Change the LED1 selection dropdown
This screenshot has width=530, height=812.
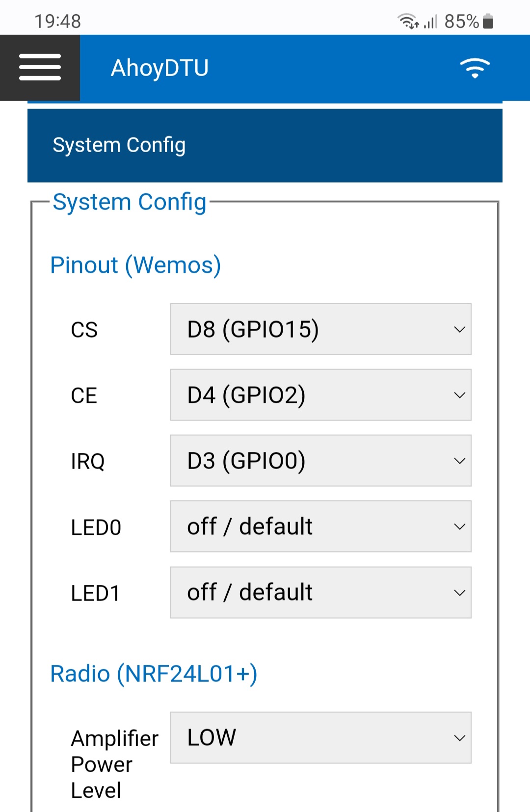click(x=320, y=593)
